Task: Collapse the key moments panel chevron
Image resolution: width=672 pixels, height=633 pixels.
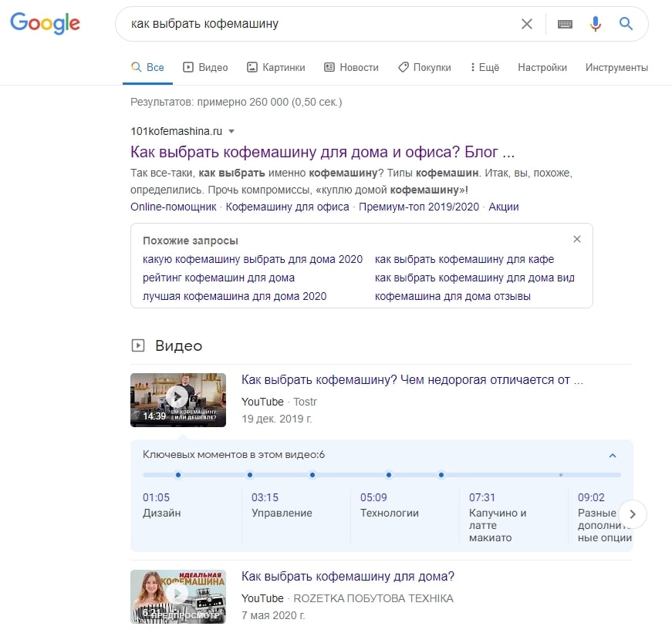Action: pyautogui.click(x=613, y=455)
